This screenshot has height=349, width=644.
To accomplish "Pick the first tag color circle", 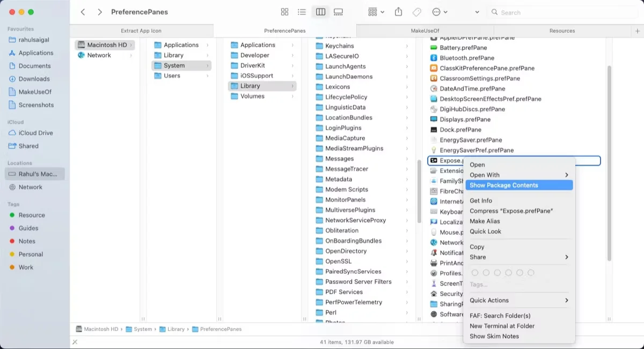I will coord(474,273).
